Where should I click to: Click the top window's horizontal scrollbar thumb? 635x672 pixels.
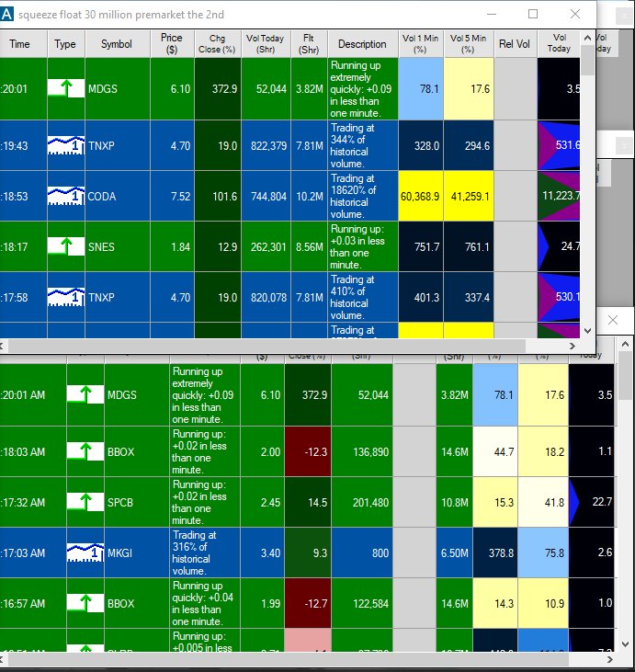click(x=266, y=346)
